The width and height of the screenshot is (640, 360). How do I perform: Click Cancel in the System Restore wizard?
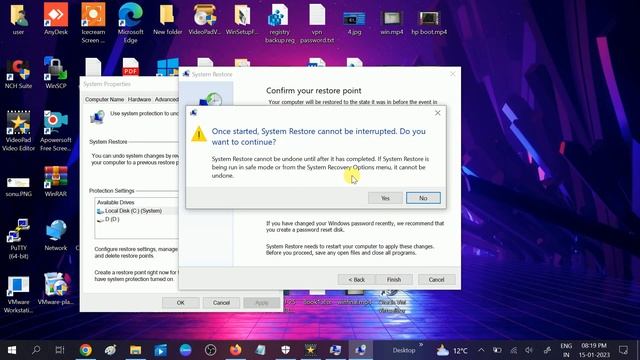tap(436, 280)
